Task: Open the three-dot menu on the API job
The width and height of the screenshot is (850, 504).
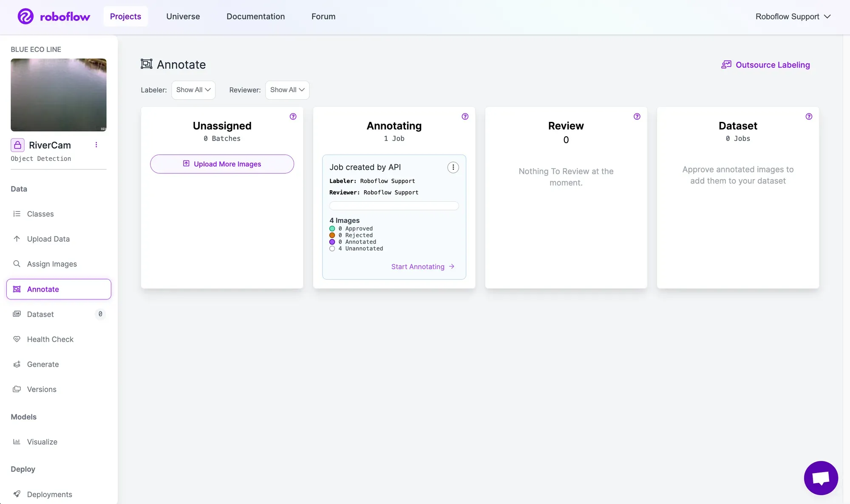Action: pos(453,168)
